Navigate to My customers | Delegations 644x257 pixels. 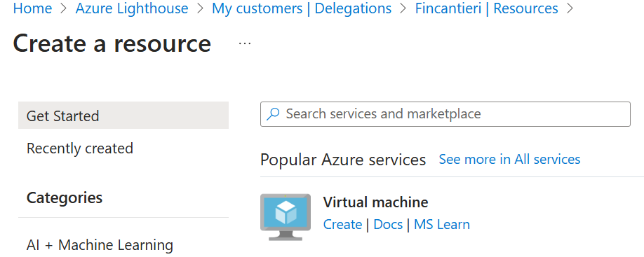pos(302,8)
